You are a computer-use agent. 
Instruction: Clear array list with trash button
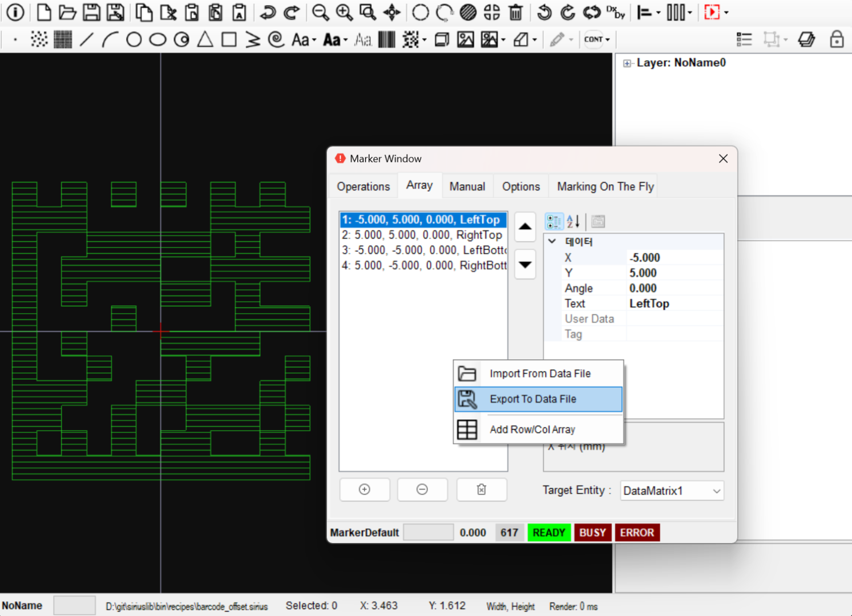(x=482, y=489)
